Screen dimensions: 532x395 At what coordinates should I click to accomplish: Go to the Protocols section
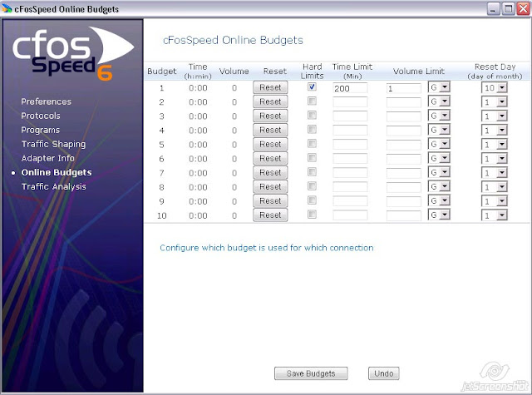[41, 116]
